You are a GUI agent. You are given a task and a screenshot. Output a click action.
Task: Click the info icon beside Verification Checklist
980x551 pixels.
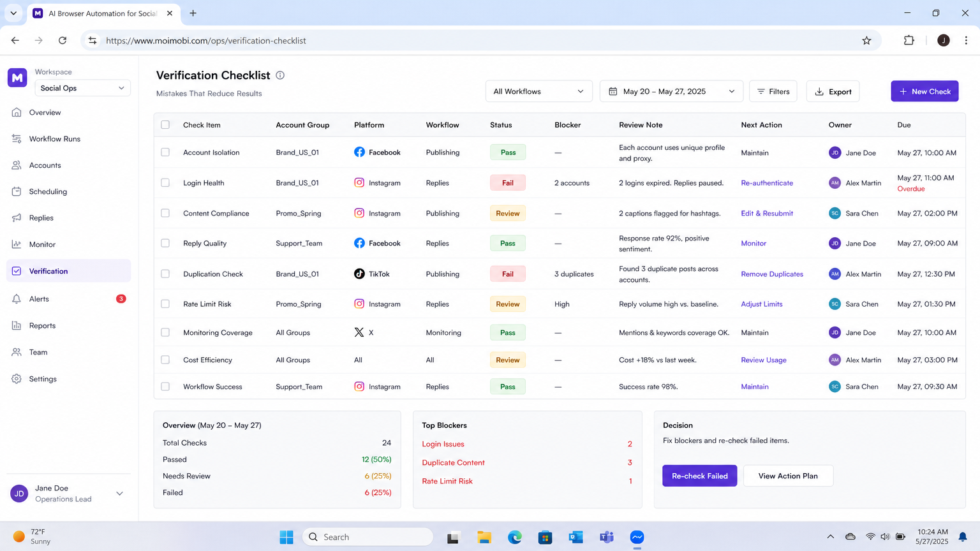(x=280, y=75)
